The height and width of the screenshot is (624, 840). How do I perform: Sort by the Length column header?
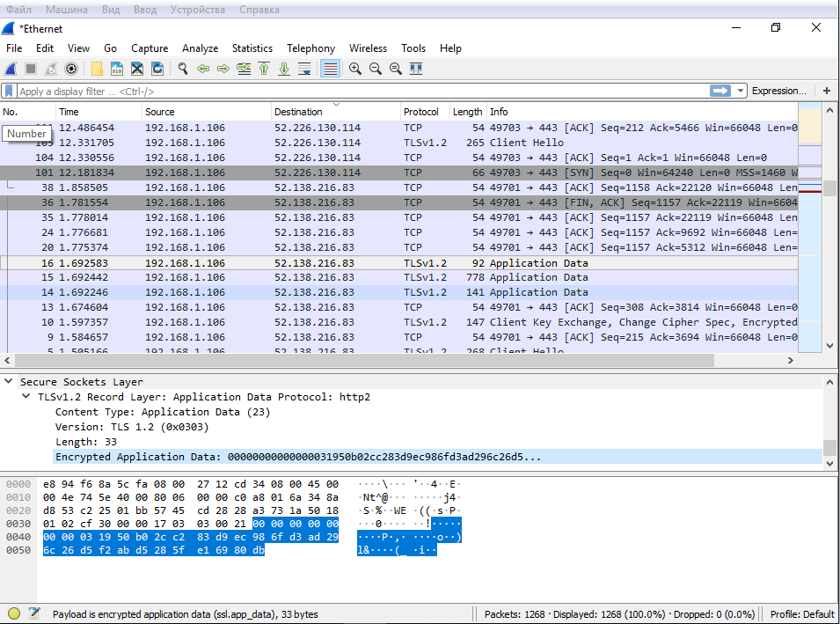pos(468,112)
